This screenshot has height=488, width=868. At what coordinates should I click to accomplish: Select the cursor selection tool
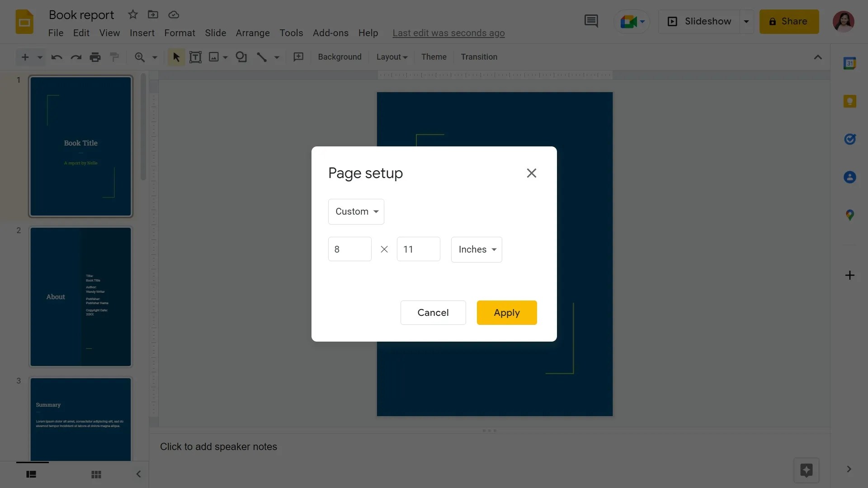tap(176, 57)
